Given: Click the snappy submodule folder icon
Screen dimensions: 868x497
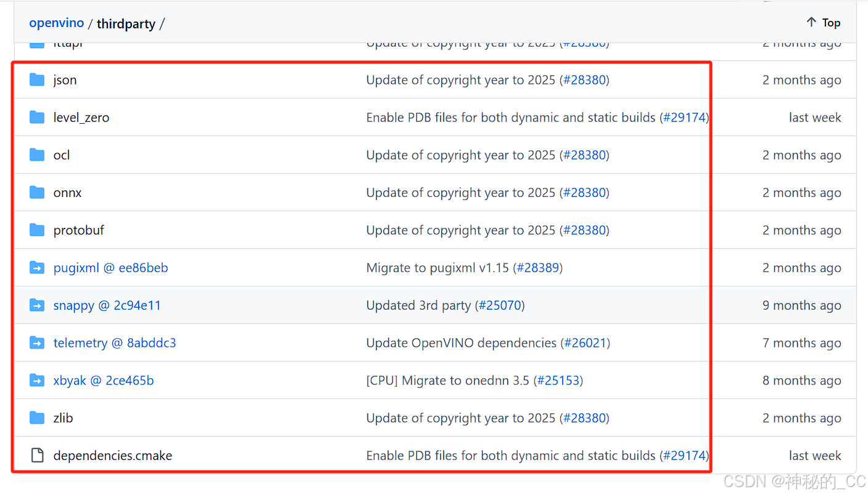Looking at the screenshot, I should 37,305.
